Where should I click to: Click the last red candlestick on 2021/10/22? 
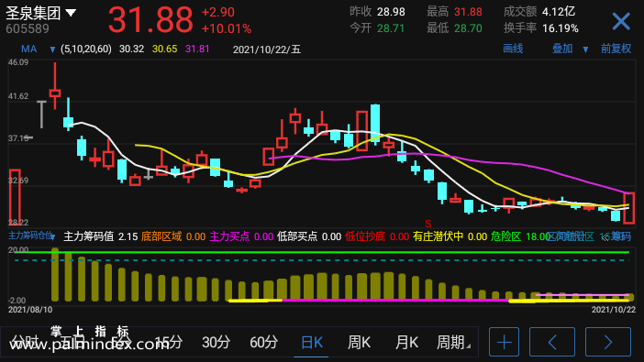click(628, 208)
